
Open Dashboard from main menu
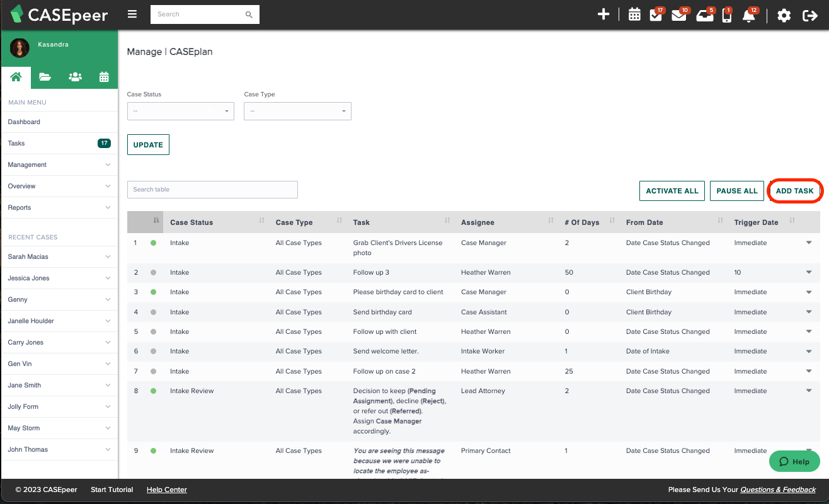[x=24, y=122]
